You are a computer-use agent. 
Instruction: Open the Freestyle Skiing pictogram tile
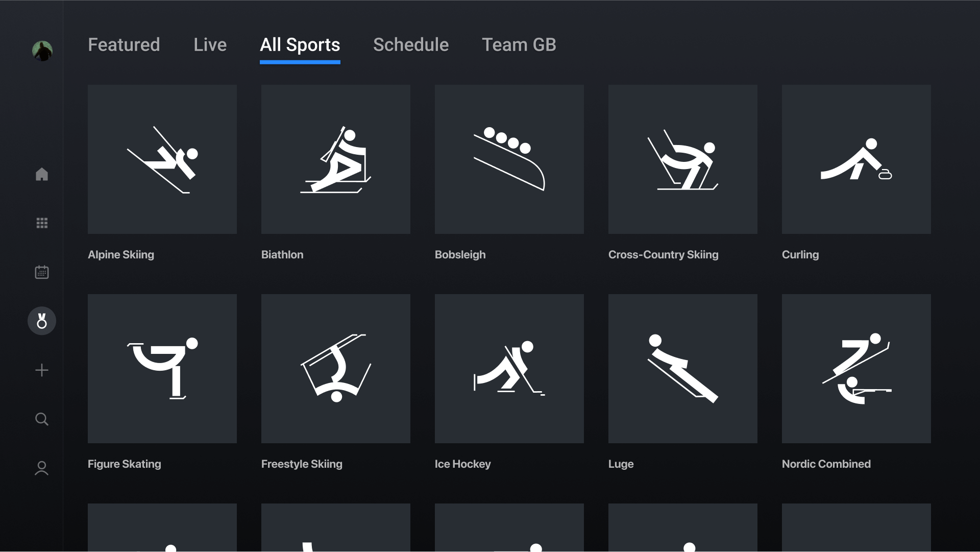point(336,369)
